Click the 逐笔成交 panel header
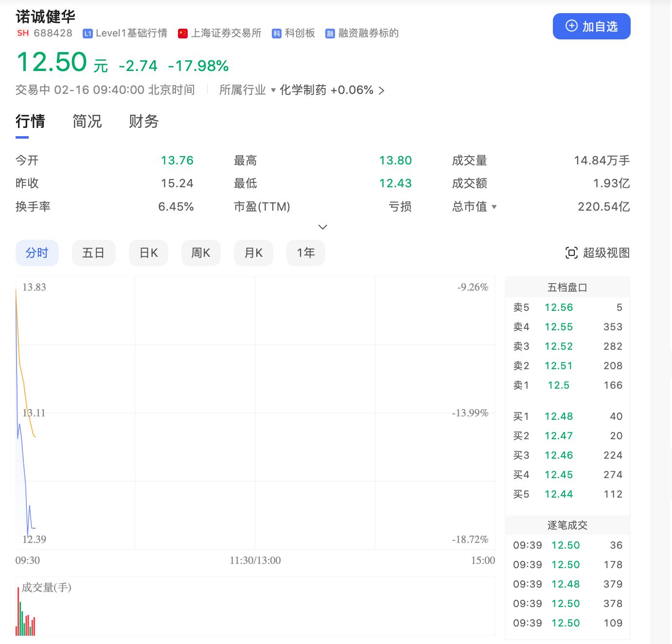The width and height of the screenshot is (672, 644). tap(567, 525)
